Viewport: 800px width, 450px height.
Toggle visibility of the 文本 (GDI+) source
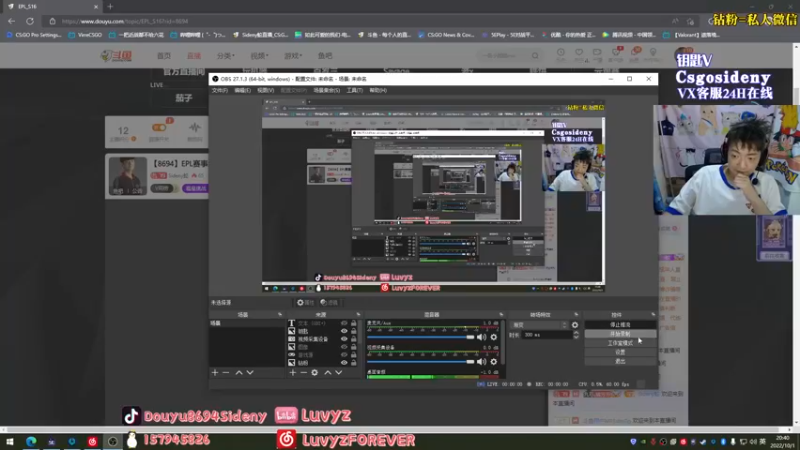click(x=344, y=323)
